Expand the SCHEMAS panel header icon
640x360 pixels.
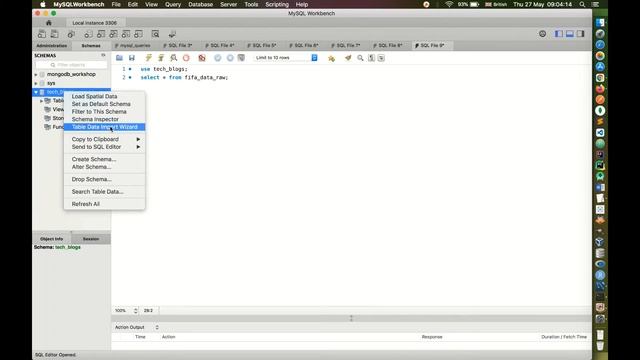pos(103,55)
